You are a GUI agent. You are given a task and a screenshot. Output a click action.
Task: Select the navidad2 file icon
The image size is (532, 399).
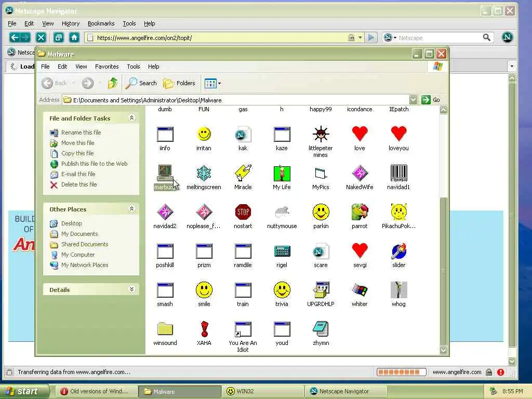165,212
